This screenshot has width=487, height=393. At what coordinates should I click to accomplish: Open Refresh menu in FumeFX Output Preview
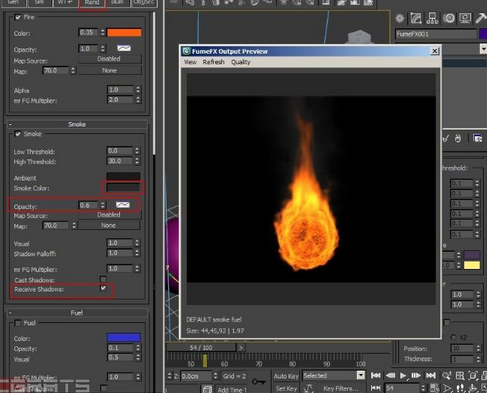click(x=214, y=62)
